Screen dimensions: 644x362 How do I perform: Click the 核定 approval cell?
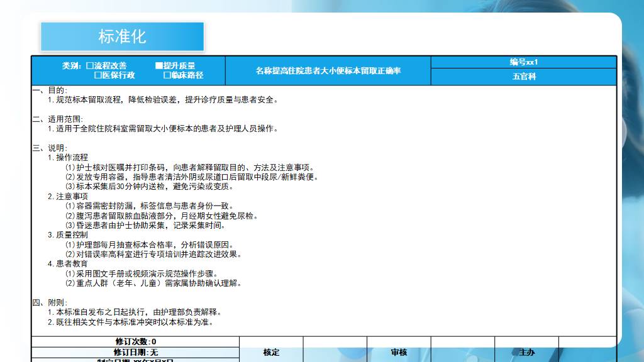271,353
